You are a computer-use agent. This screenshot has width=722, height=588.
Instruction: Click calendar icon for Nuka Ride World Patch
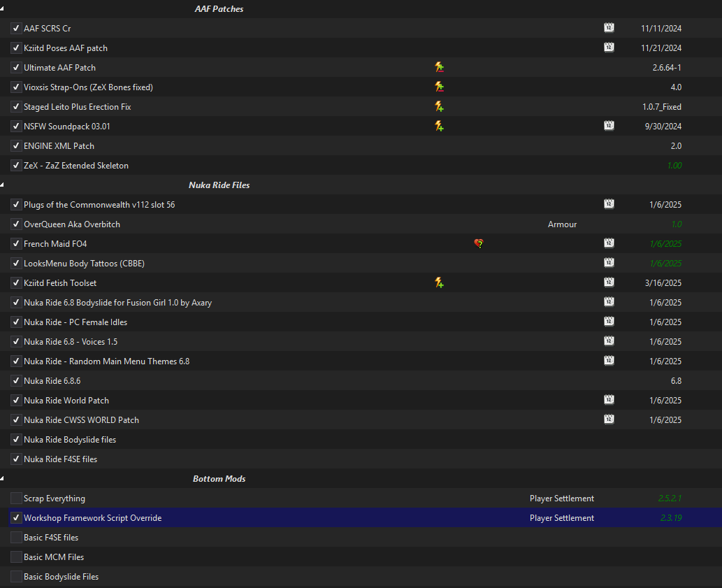(x=609, y=399)
